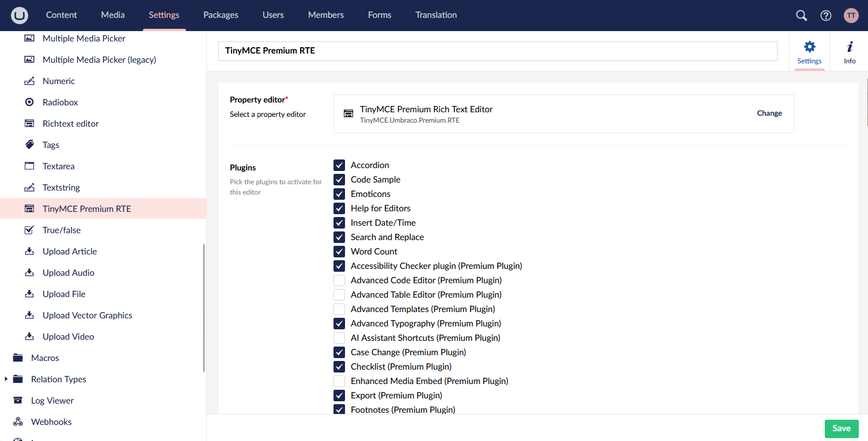Disable Help for Editors plugin

click(x=339, y=208)
